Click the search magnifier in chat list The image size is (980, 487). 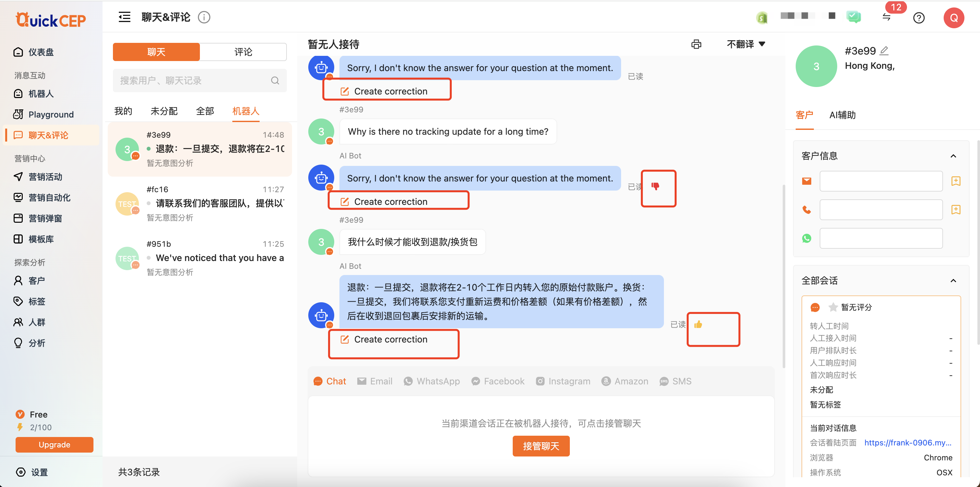275,80
